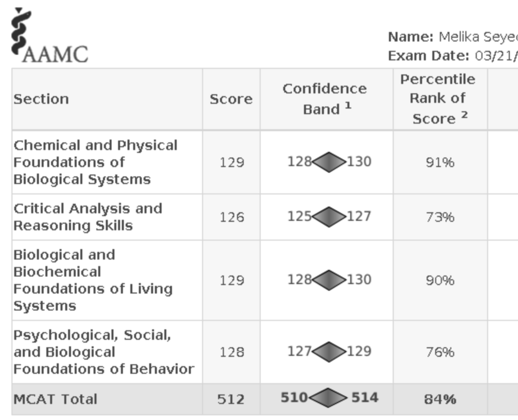Click the Section column header
This screenshot has width=518, height=420.
click(x=41, y=99)
